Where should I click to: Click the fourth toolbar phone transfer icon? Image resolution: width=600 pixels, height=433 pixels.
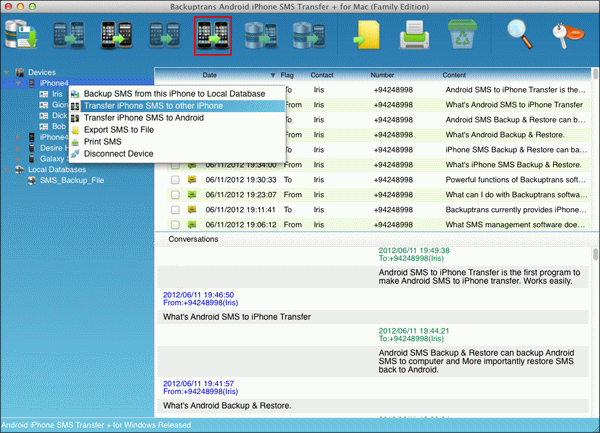point(165,35)
